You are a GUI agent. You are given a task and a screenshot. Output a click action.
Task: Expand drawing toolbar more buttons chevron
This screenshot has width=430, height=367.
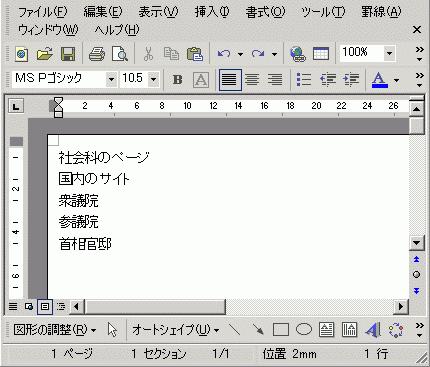420,330
